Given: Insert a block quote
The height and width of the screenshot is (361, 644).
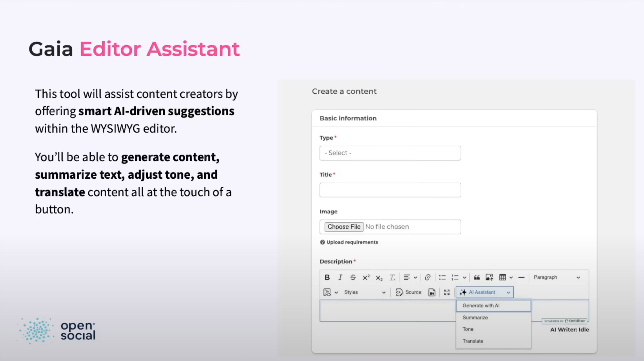Looking at the screenshot, I should pyautogui.click(x=477, y=277).
